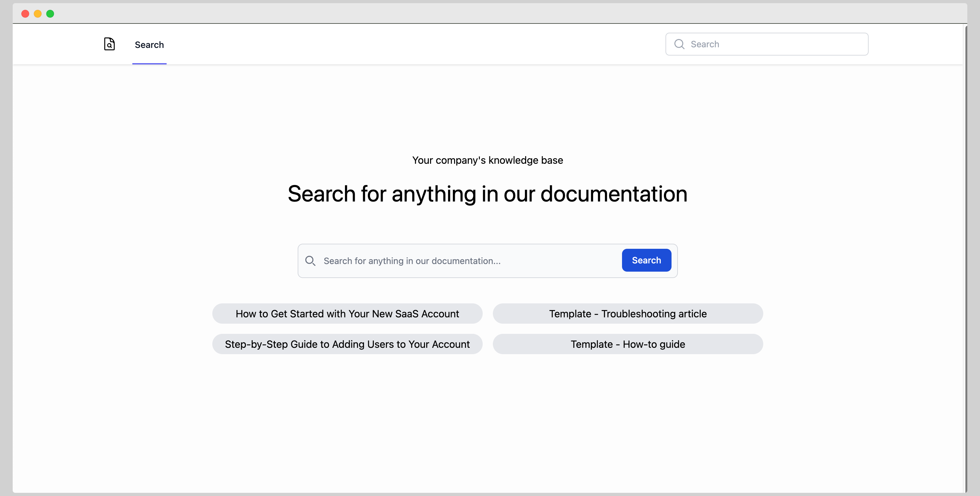Click the main documentation search heading
The image size is (980, 496).
click(x=487, y=194)
